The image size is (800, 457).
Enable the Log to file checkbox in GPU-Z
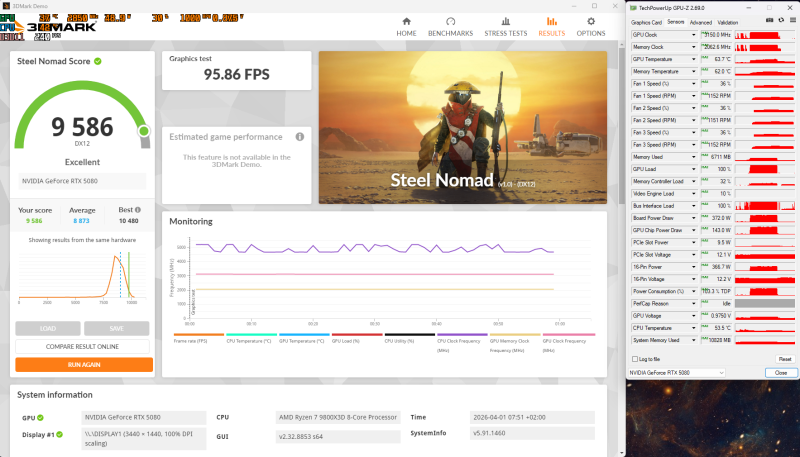point(635,359)
